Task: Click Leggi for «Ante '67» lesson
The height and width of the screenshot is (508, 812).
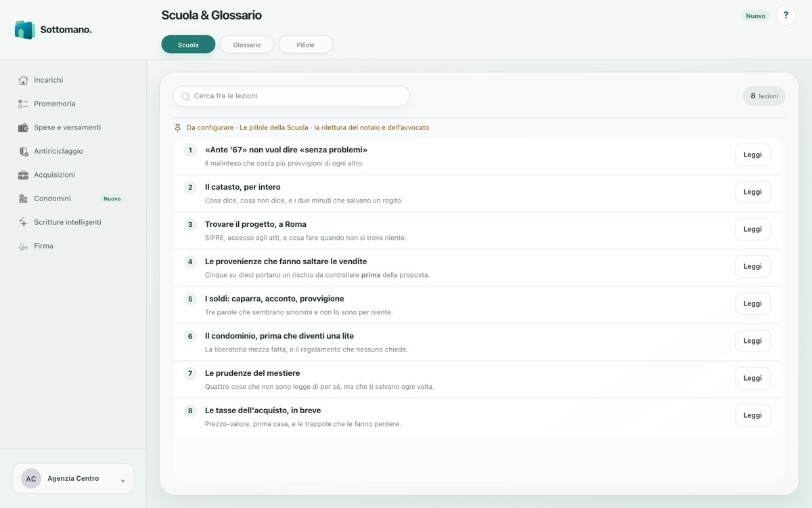Action: point(752,154)
